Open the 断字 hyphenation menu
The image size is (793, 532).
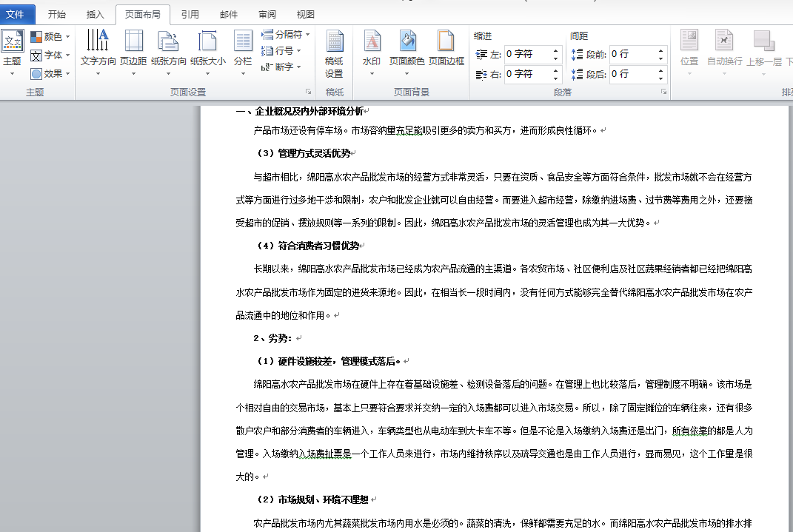coord(281,67)
